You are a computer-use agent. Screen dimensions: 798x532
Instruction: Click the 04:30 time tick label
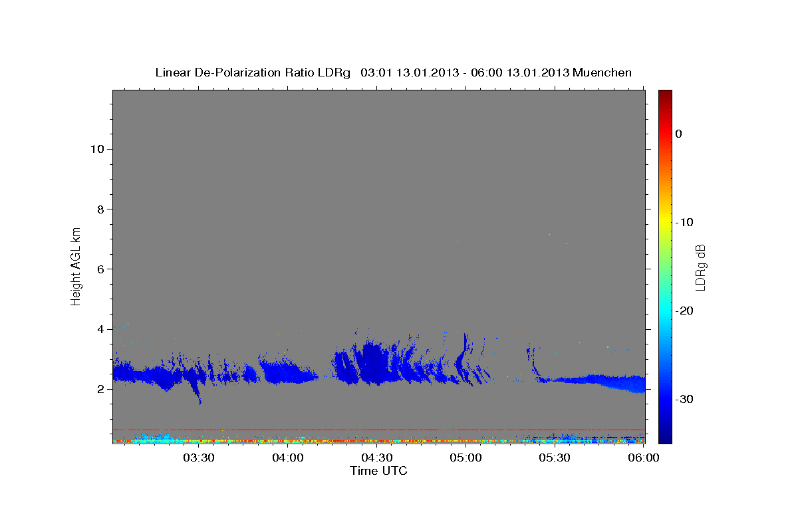(377, 458)
